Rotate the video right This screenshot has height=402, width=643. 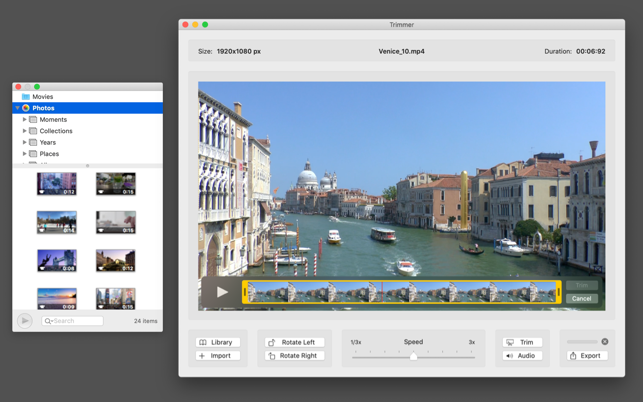coord(294,356)
